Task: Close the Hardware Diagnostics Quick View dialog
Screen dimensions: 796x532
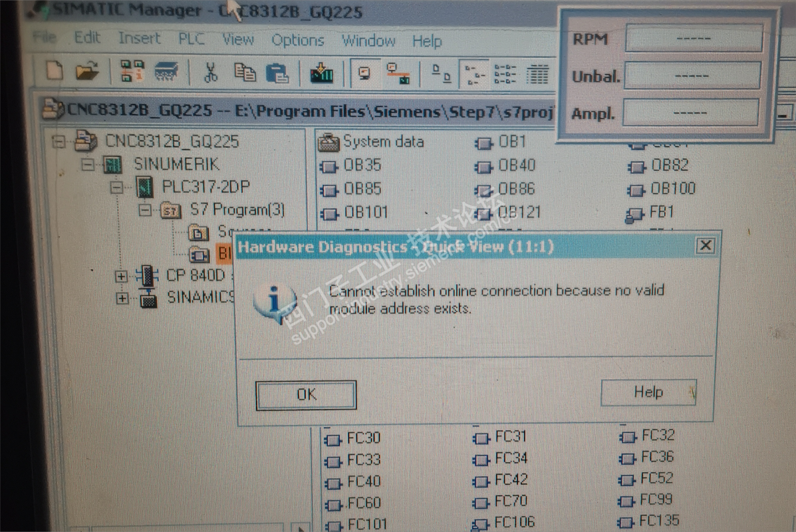Action: click(705, 246)
